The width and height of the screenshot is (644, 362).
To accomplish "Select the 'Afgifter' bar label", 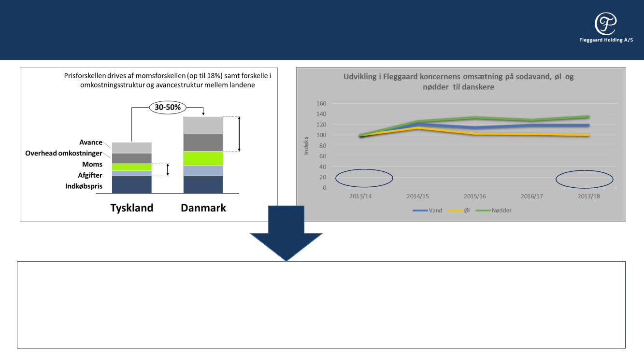I will tap(90, 175).
